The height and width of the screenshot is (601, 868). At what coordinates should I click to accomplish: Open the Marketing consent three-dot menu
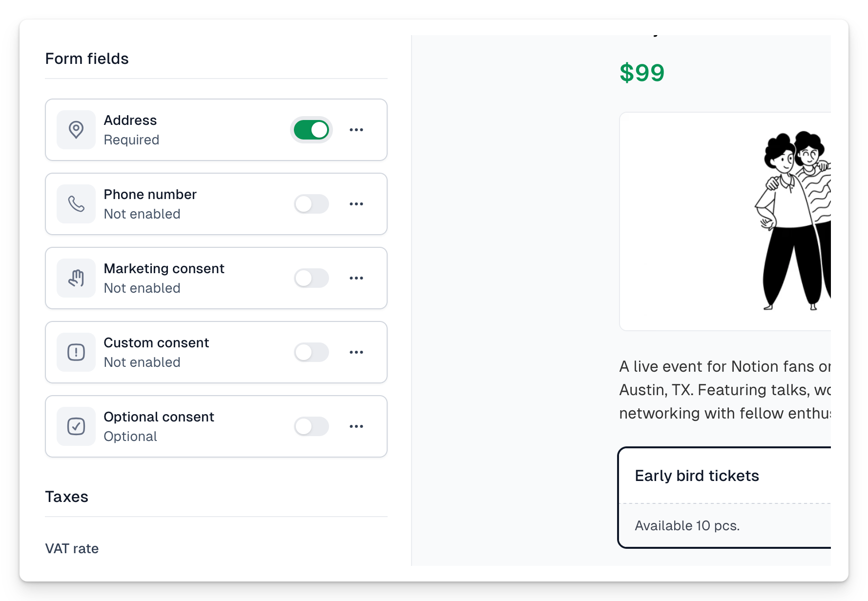click(356, 278)
